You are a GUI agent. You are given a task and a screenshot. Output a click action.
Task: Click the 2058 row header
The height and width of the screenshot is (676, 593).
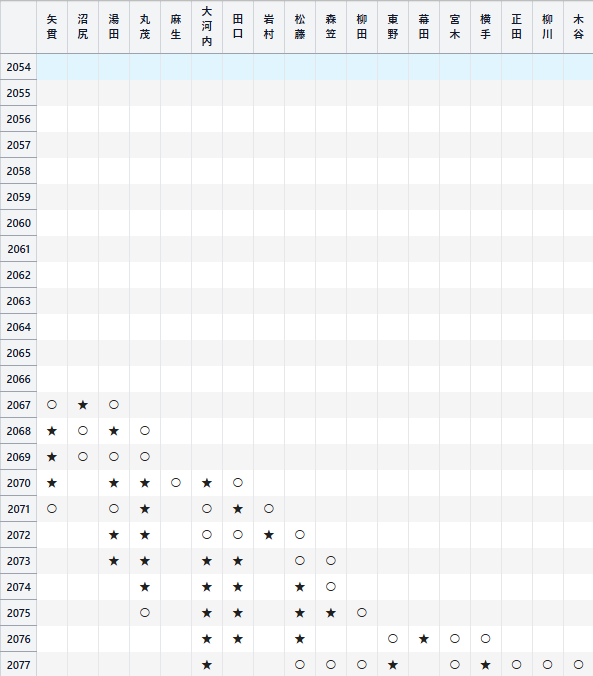[19, 171]
